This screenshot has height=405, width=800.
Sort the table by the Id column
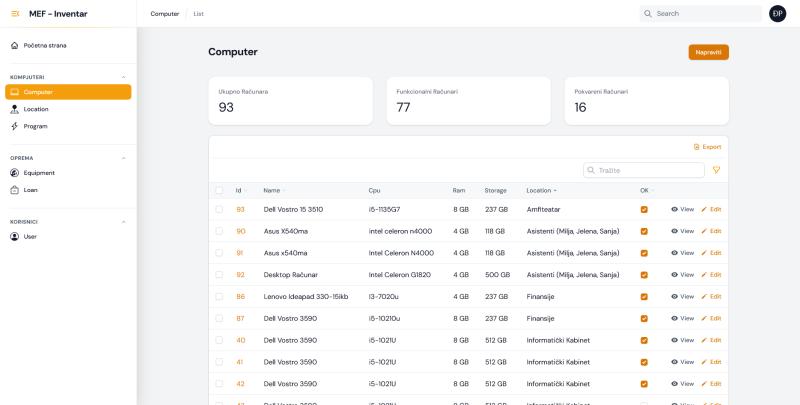[241, 190]
